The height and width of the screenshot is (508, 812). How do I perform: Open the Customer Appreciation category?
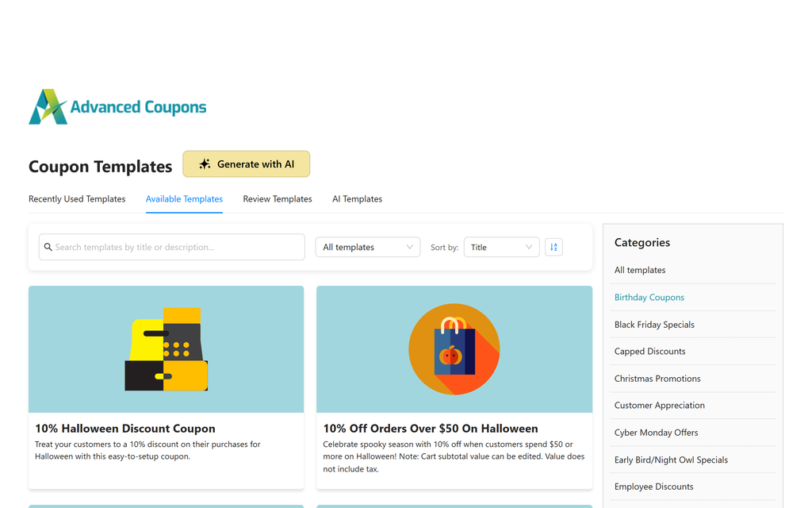pyautogui.click(x=660, y=406)
